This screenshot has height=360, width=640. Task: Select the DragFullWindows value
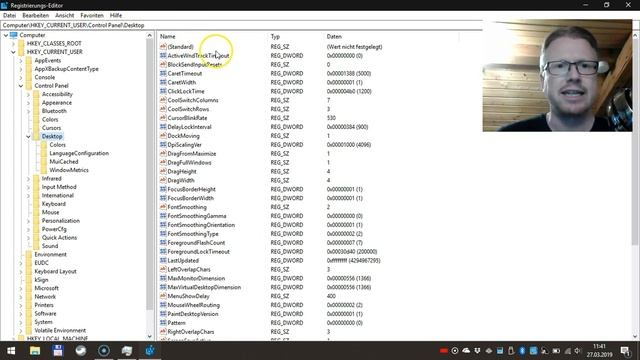[x=189, y=162]
